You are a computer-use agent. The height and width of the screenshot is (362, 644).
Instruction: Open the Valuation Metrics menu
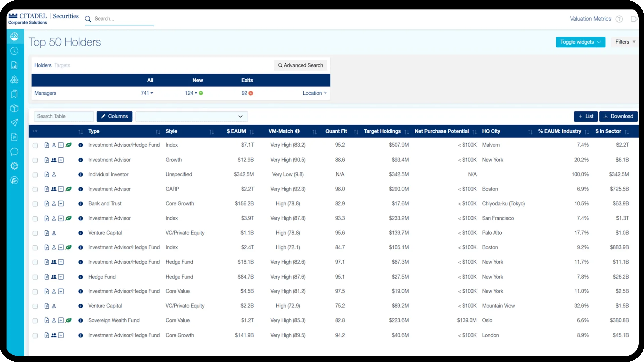coord(590,19)
